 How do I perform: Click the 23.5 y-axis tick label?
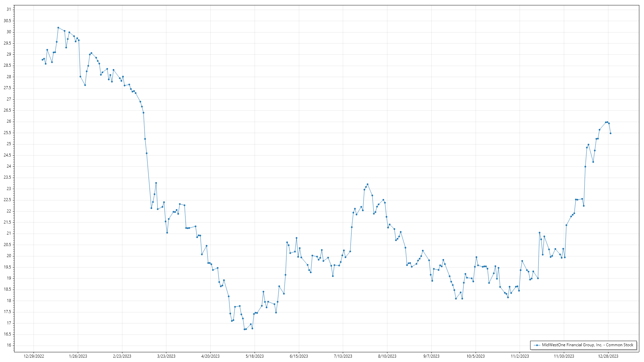7,177
